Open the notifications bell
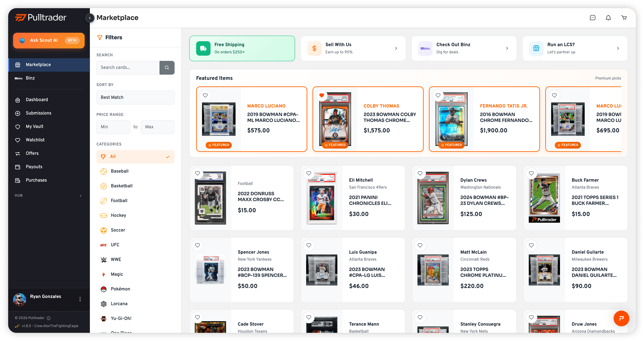The height and width of the screenshot is (341, 644). click(x=608, y=18)
